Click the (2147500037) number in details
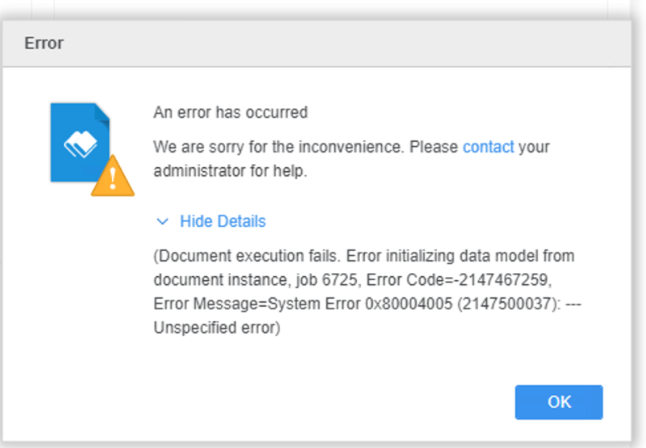This screenshot has width=646, height=448. pos(509,304)
